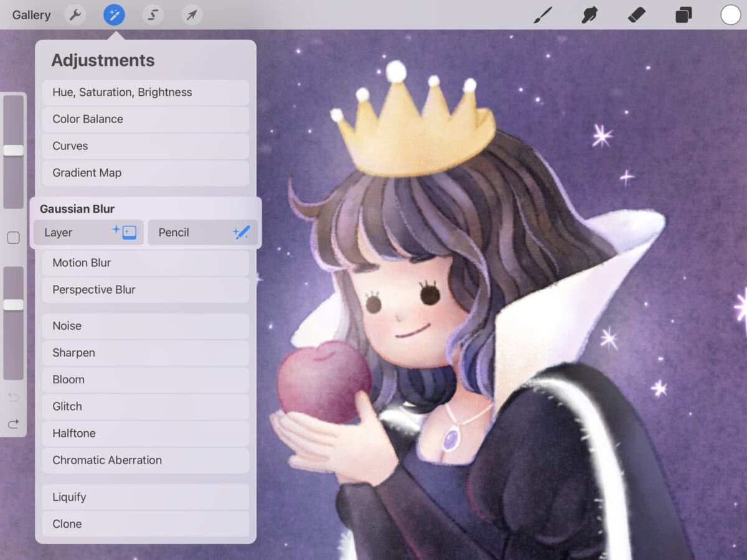Select the Smudge tool
747x560 pixels.
coord(590,15)
